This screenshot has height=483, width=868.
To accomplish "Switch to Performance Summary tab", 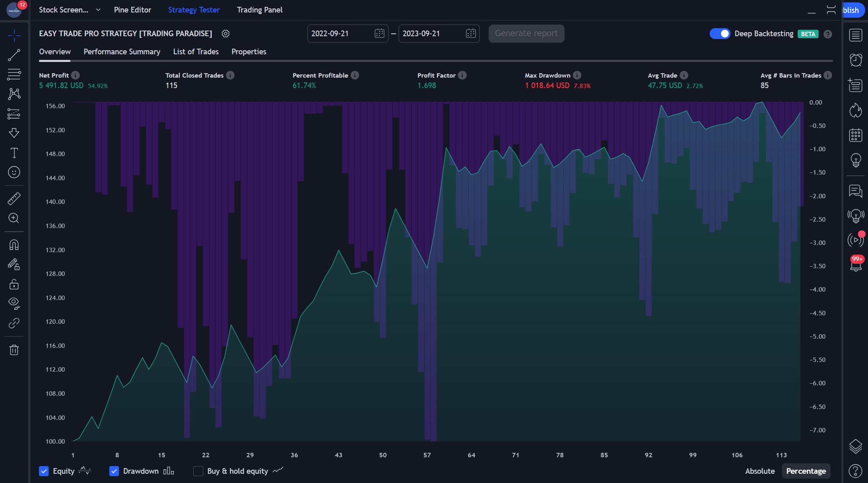I will tap(122, 51).
